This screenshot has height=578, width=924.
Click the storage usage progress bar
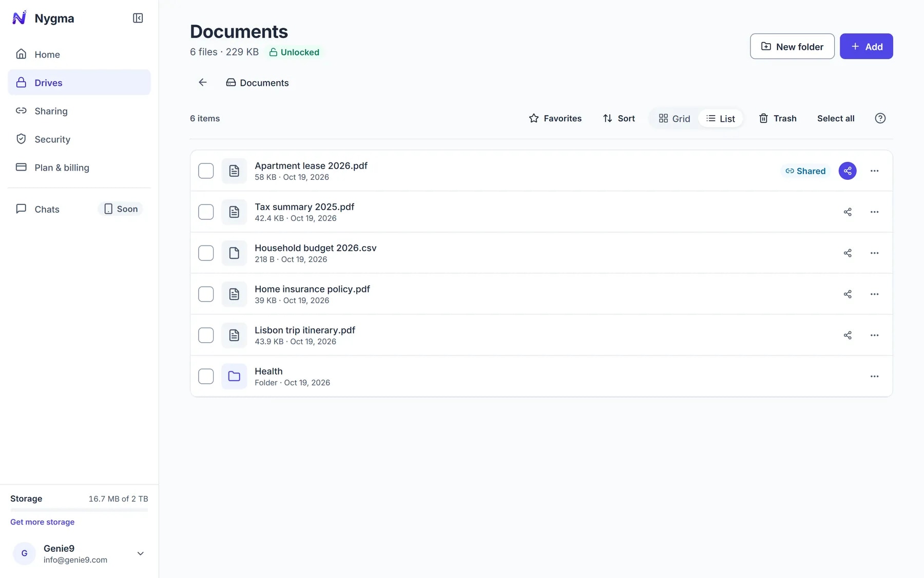pos(79,510)
